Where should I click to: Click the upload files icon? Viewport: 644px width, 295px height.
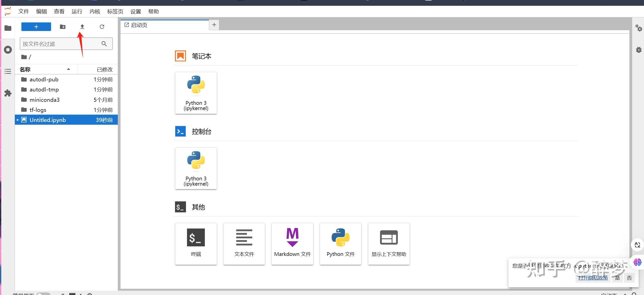[82, 27]
